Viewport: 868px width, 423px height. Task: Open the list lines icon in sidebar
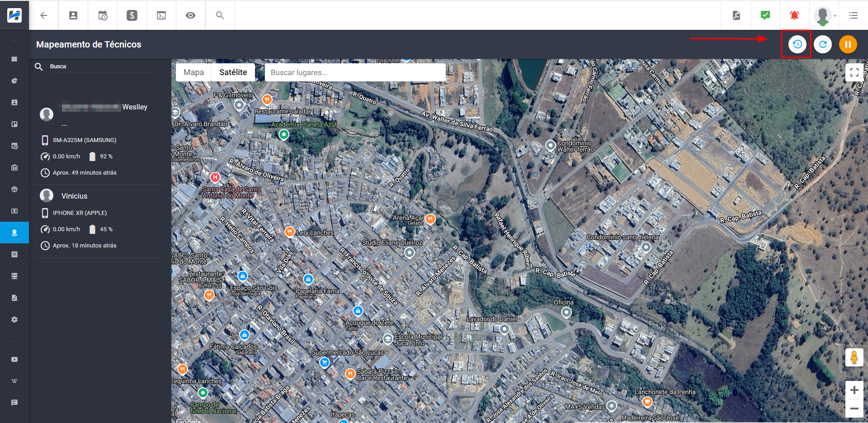[14, 255]
